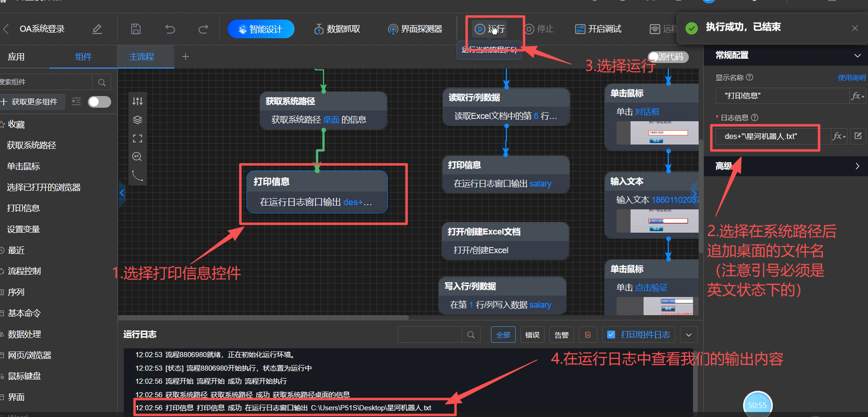The height and width of the screenshot is (417, 868).
Task: Switch to the 应用 tab
Action: 16,57
